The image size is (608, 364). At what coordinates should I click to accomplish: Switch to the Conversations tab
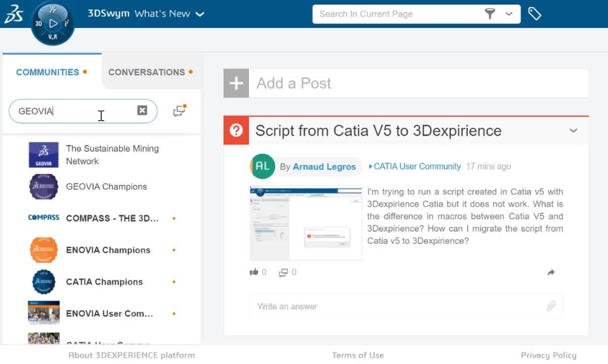pos(147,72)
